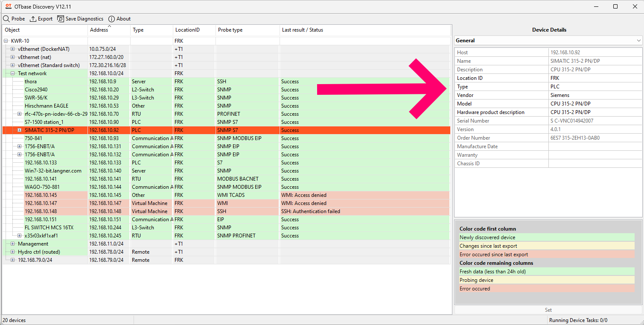Expand 1756-ENBT/A node at 192.168.10.132
This screenshot has width=644, height=325.
pos(20,155)
